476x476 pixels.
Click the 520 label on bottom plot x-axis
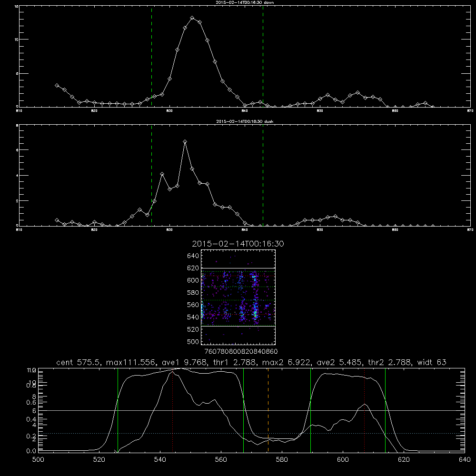click(x=99, y=460)
